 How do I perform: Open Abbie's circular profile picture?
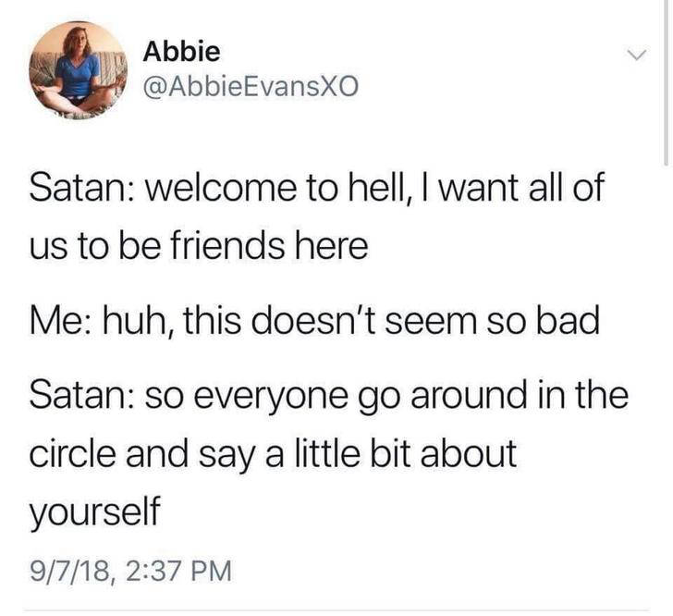click(78, 70)
